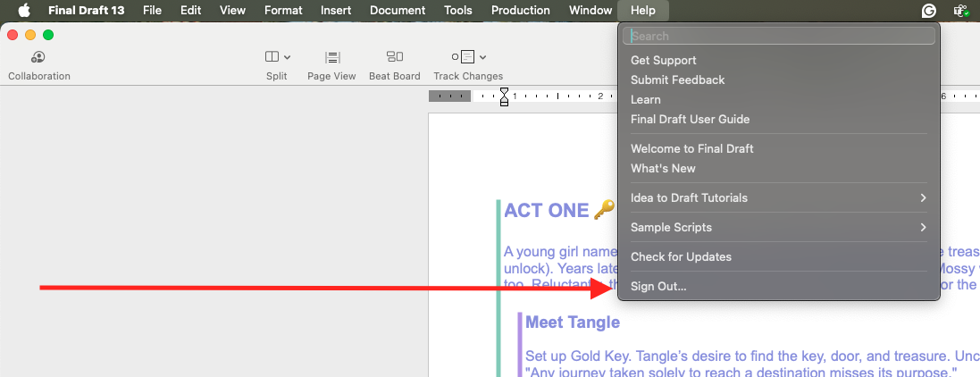Click the Microsoft Teams menu bar icon
This screenshot has width=980, height=377.
tap(960, 10)
